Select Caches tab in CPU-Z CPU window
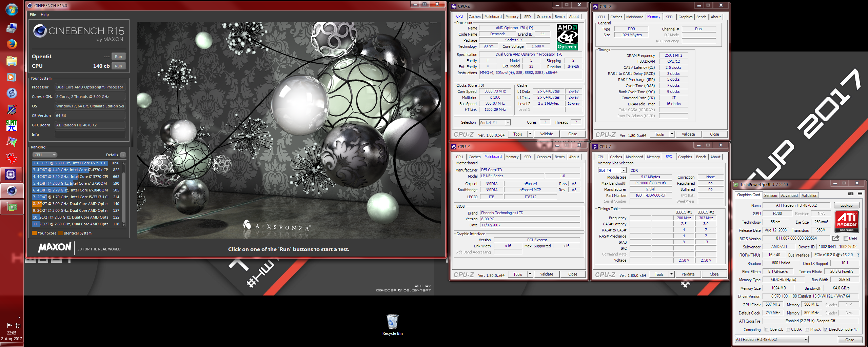The width and height of the screenshot is (868, 347). pos(474,17)
